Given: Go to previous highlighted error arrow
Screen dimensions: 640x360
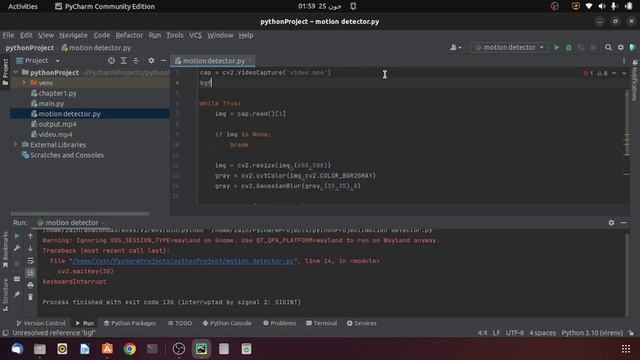Looking at the screenshot, I should click(x=614, y=73).
